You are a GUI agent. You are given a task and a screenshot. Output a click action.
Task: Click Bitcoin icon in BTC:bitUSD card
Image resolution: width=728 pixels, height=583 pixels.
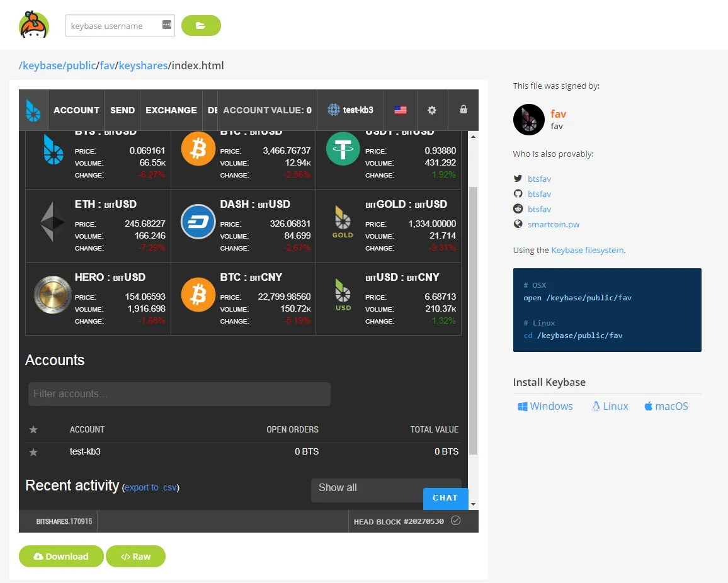(198, 149)
